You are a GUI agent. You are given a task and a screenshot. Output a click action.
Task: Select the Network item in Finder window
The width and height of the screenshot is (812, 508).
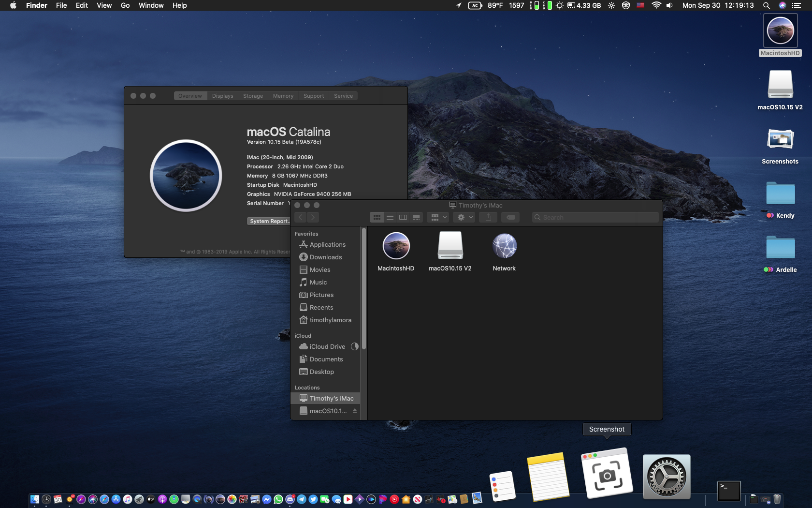[x=504, y=252]
